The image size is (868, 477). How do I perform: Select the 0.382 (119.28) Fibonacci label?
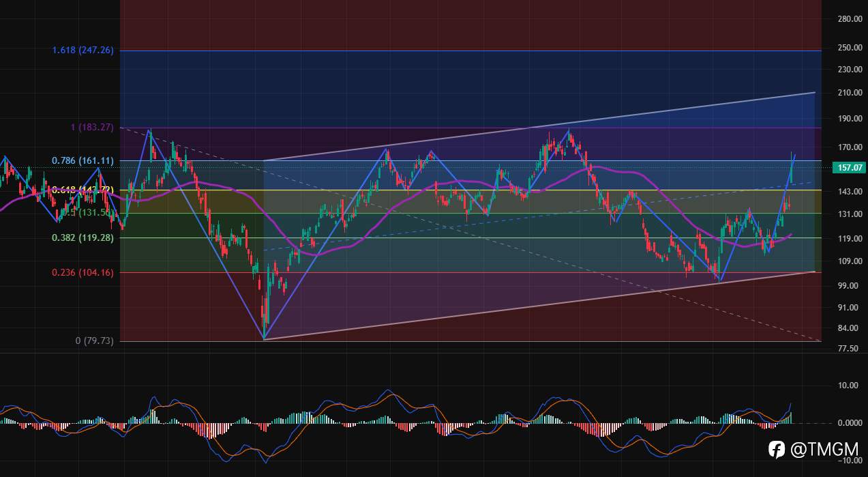83,238
